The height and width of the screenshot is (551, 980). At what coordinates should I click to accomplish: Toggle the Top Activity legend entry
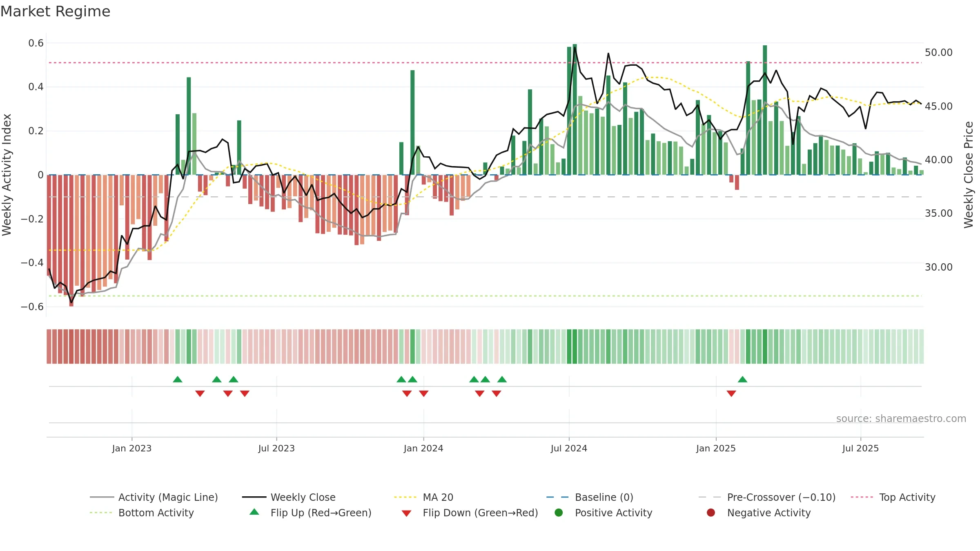coord(893,497)
